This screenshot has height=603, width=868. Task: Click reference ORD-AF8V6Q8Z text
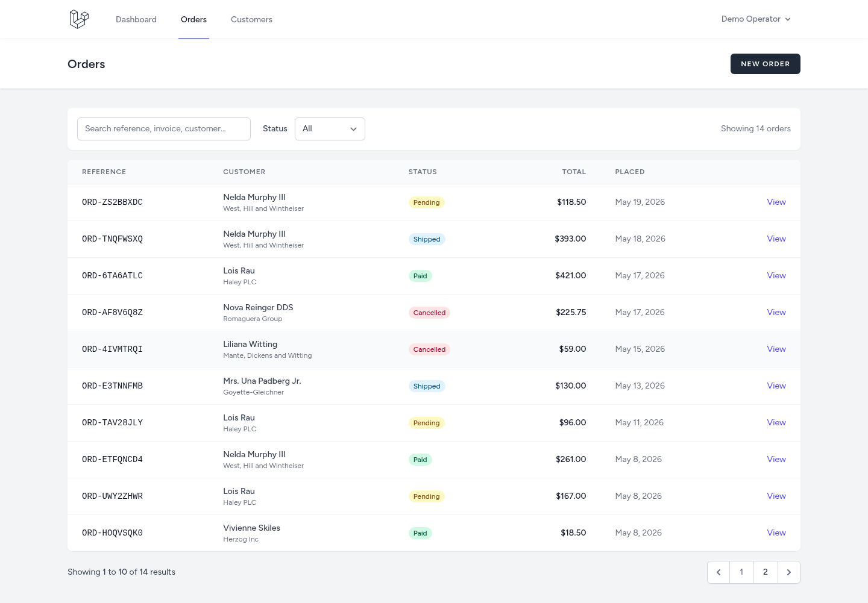click(112, 313)
